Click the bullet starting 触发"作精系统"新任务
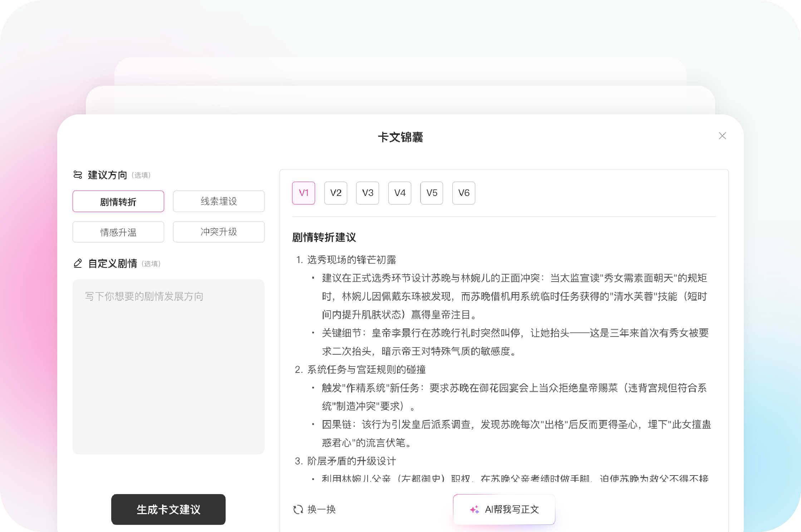Image resolution: width=801 pixels, height=532 pixels. tap(514, 397)
